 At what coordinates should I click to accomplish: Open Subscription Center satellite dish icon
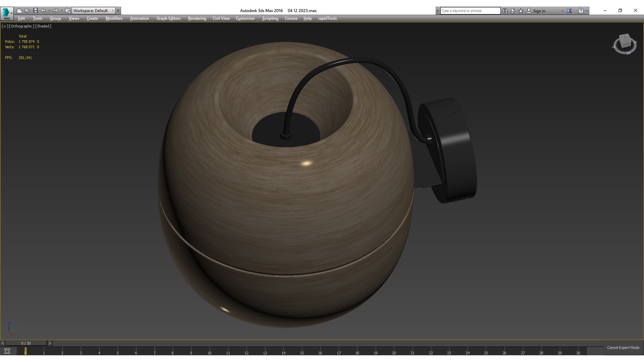point(513,11)
